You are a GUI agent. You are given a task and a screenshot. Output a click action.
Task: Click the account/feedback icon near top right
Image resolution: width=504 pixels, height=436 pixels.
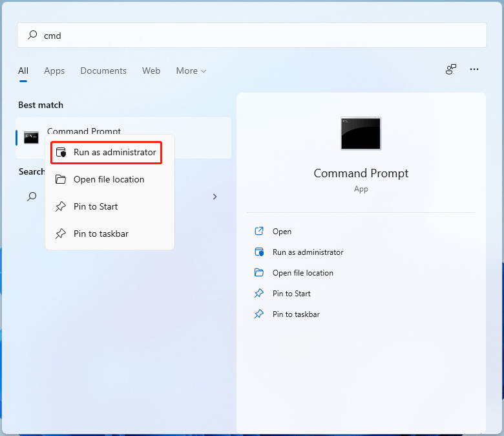click(450, 69)
